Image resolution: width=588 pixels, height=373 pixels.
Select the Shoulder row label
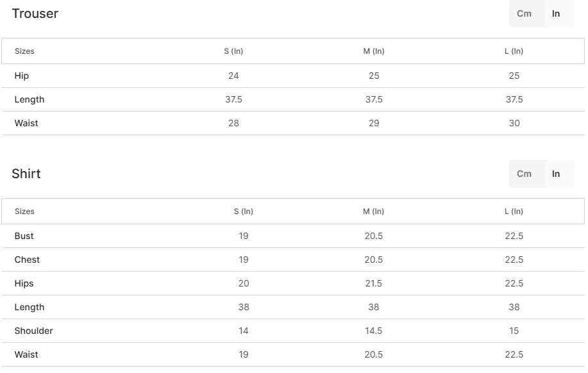[x=34, y=331]
